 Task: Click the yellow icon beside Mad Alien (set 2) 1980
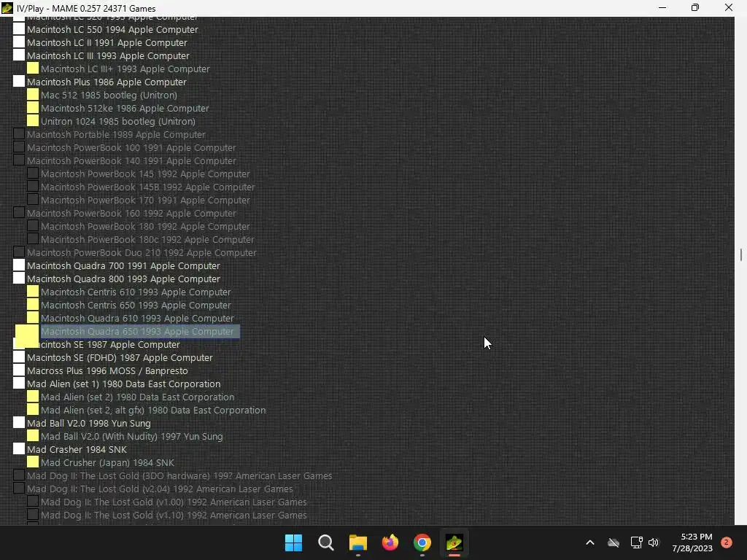(x=33, y=397)
